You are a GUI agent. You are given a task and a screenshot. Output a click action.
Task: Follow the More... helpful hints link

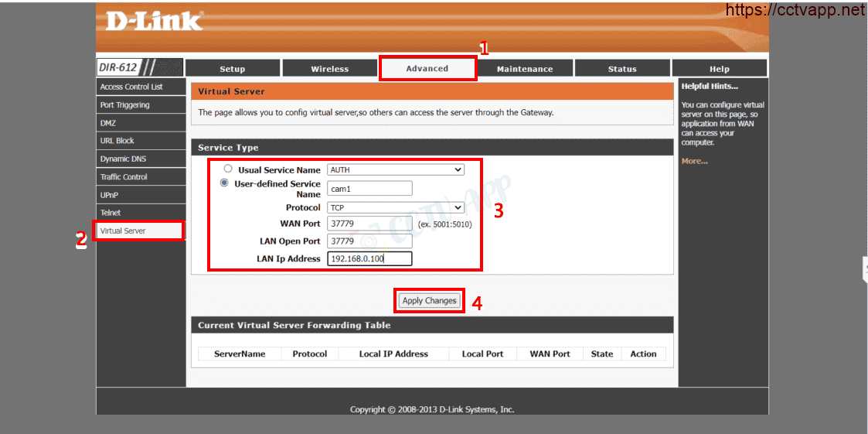(x=694, y=161)
